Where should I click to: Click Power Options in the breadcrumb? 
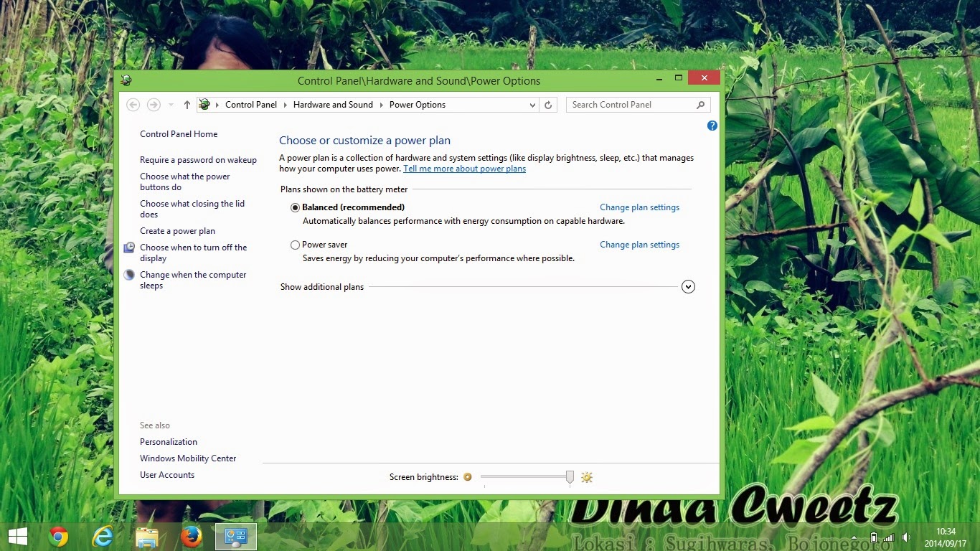click(x=418, y=105)
